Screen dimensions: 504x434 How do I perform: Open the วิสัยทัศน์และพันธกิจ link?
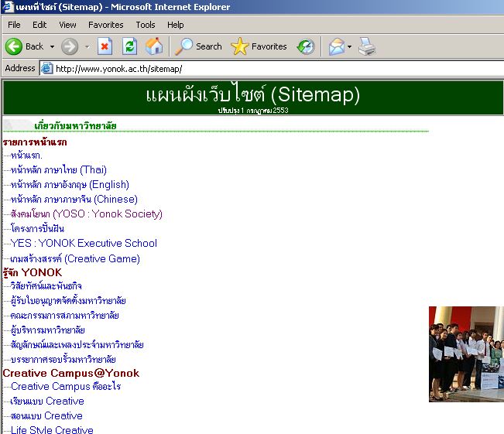46,286
